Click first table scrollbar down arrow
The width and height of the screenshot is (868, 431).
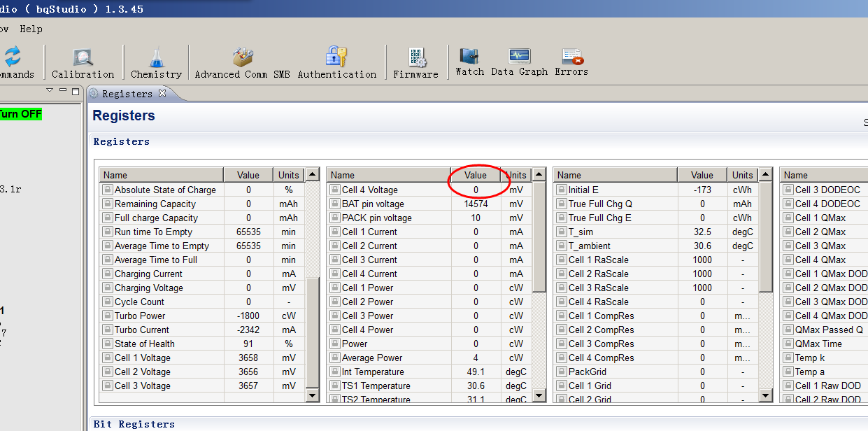click(313, 395)
